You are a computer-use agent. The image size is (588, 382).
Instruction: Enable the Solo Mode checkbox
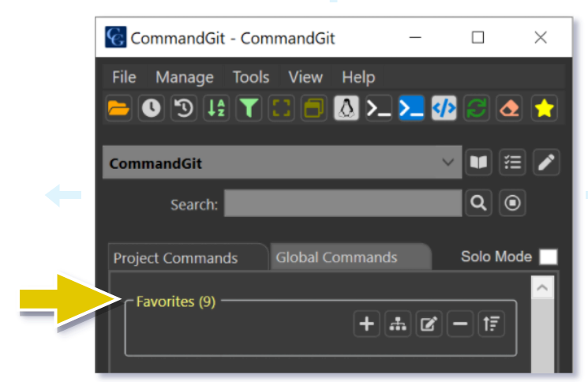coord(548,257)
